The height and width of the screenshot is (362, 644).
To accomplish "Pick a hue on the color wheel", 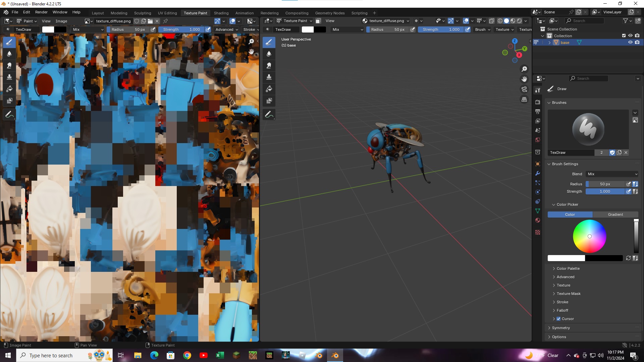I will tap(590, 236).
